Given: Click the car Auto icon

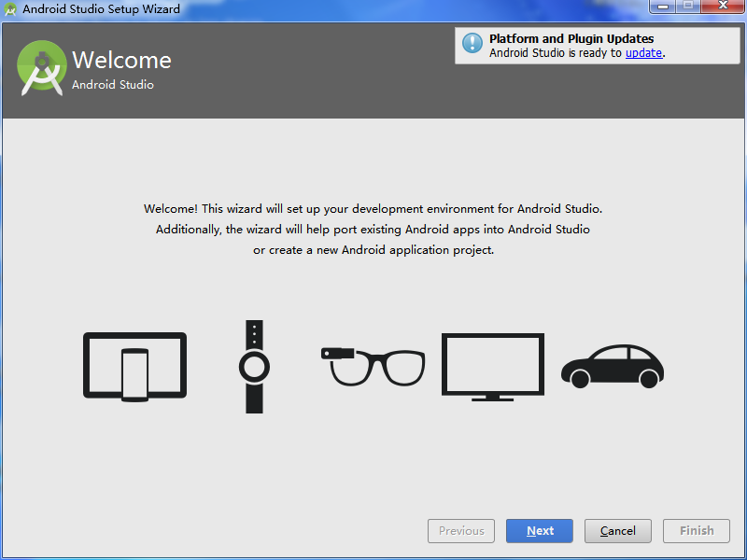Looking at the screenshot, I should [x=613, y=366].
